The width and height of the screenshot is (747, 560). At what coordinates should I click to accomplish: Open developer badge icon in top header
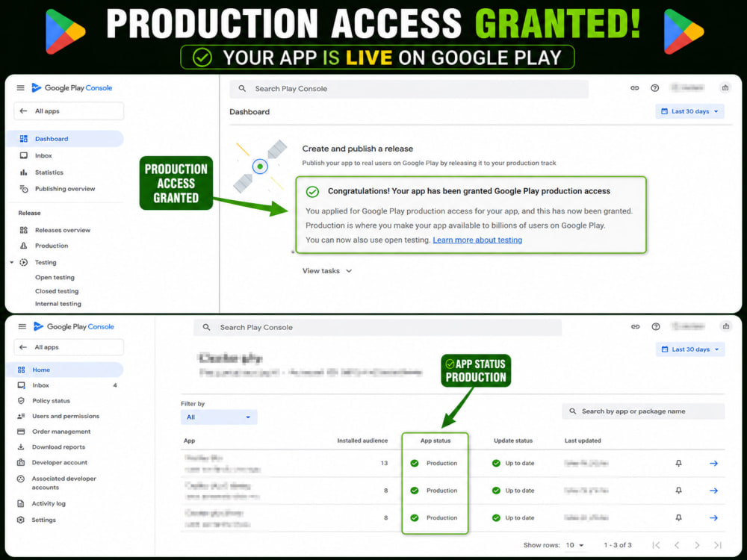(725, 87)
